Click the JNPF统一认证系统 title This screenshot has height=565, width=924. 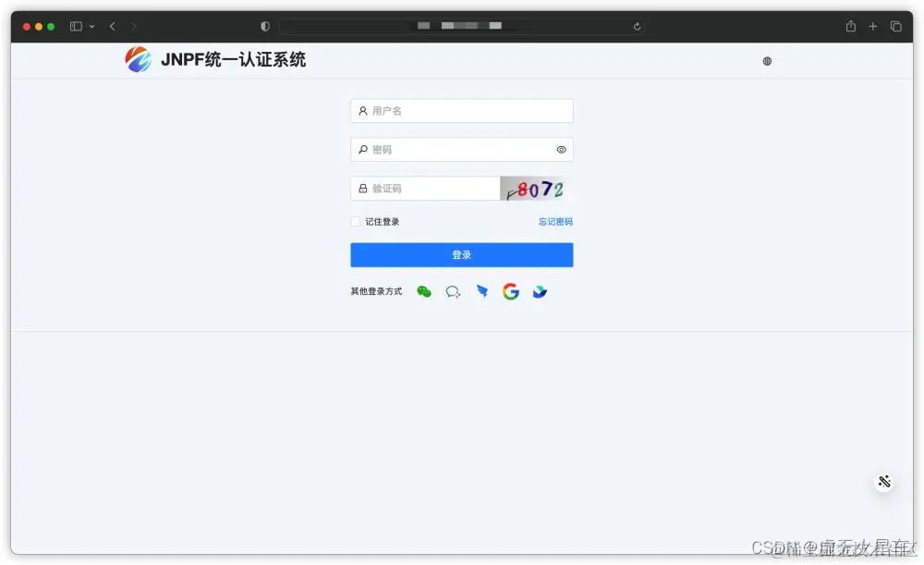[x=234, y=59]
